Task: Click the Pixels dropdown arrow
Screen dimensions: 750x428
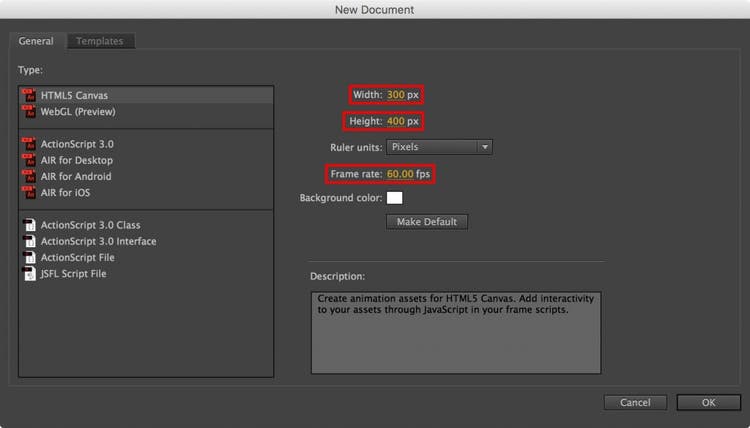Action: coord(485,147)
